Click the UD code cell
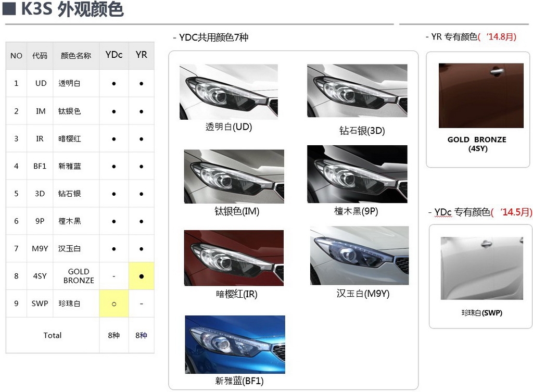Image resolution: width=533 pixels, height=392 pixels. [x=40, y=83]
